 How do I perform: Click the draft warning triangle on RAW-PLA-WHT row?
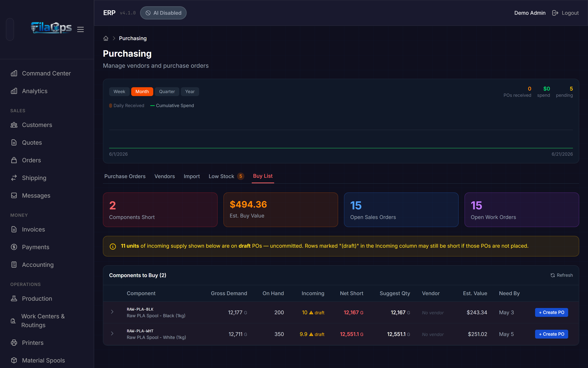[x=311, y=334]
